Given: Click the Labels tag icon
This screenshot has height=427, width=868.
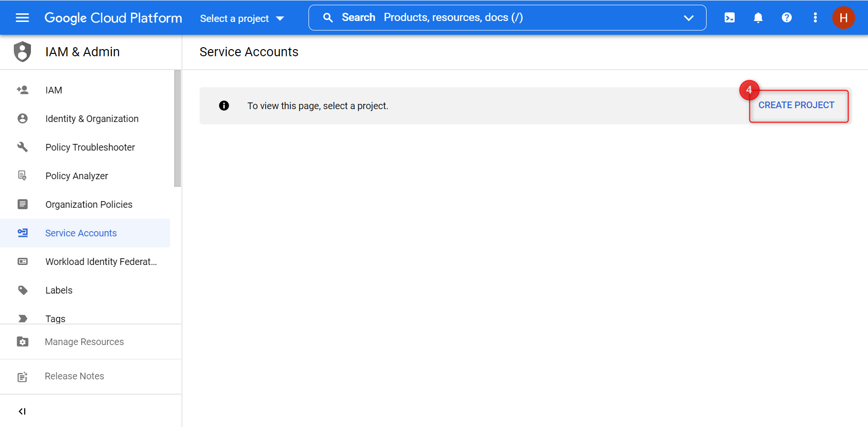Looking at the screenshot, I should [22, 290].
